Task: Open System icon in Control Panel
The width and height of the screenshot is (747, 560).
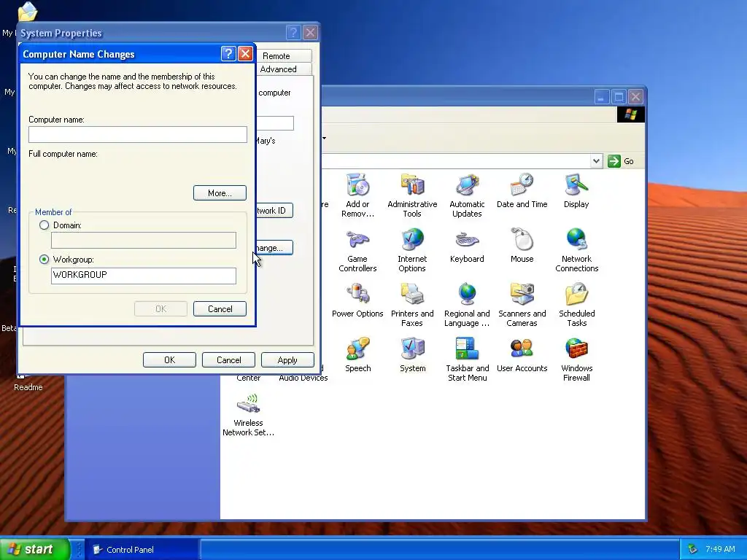Action: [412, 355]
